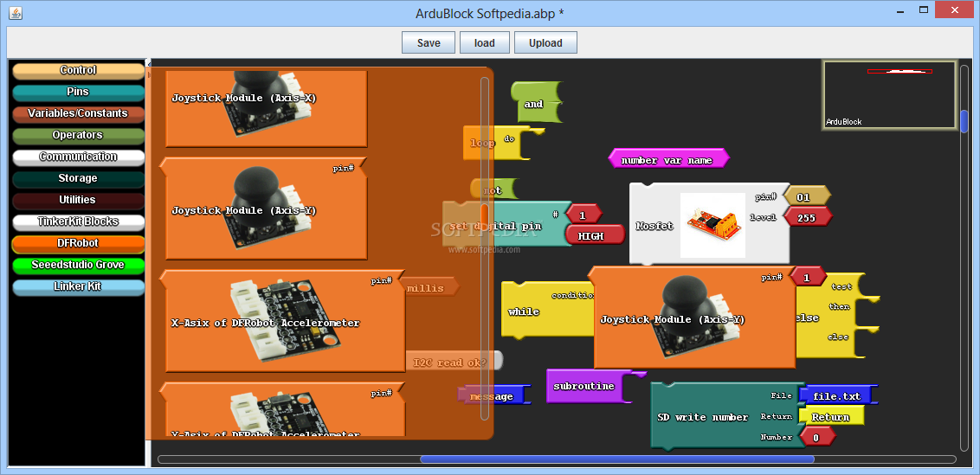Screen dimensions: 980x475
Task: Click the canvas horizontal scrollbar thumb
Action: (x=617, y=459)
